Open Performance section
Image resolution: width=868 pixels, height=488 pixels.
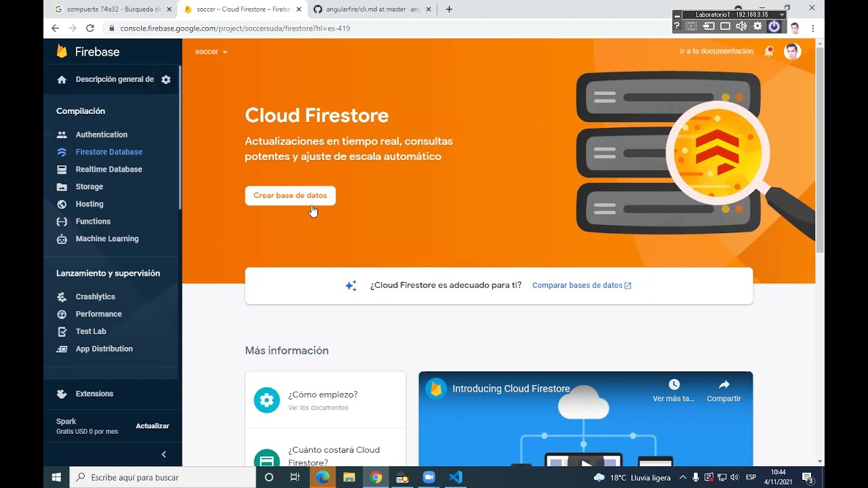coord(98,314)
